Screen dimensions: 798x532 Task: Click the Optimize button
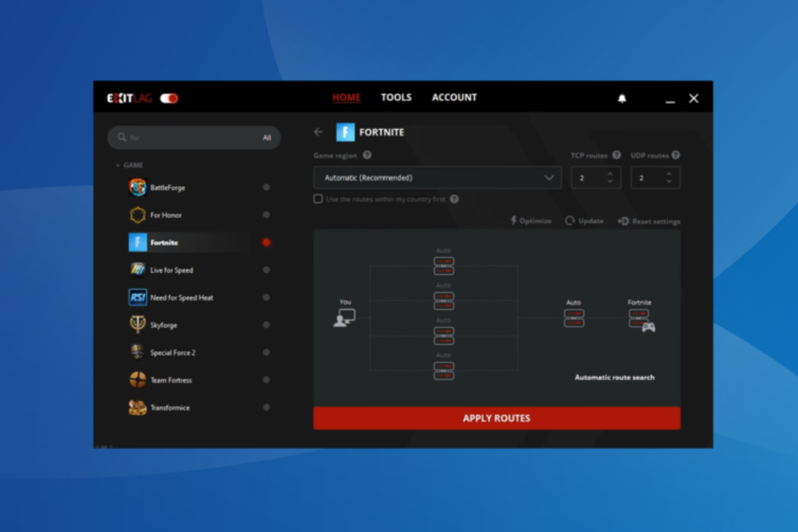531,221
